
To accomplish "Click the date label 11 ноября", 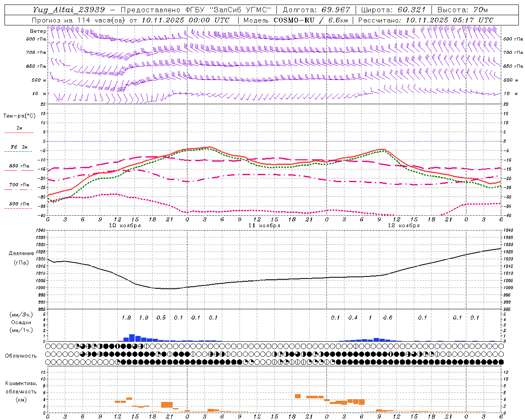I will 264,226.
